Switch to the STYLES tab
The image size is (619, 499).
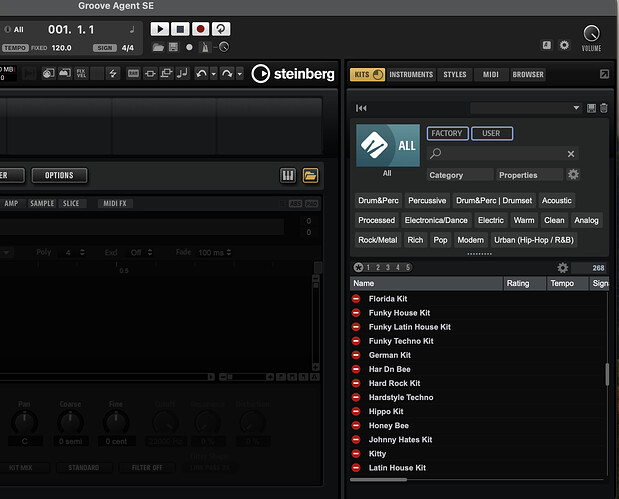tap(455, 75)
